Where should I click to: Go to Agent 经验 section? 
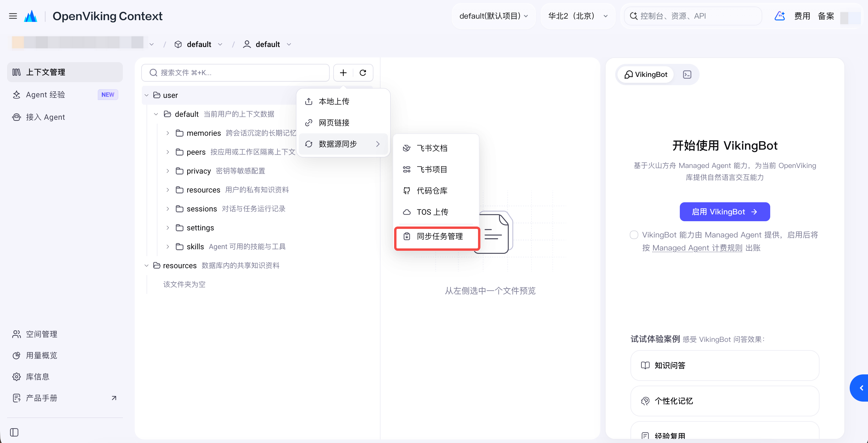(65, 94)
